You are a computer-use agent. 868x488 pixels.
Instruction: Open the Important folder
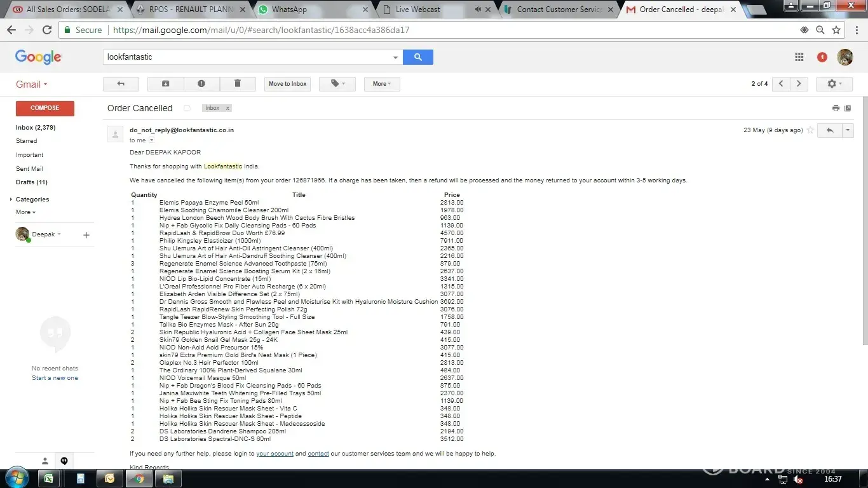(x=30, y=155)
